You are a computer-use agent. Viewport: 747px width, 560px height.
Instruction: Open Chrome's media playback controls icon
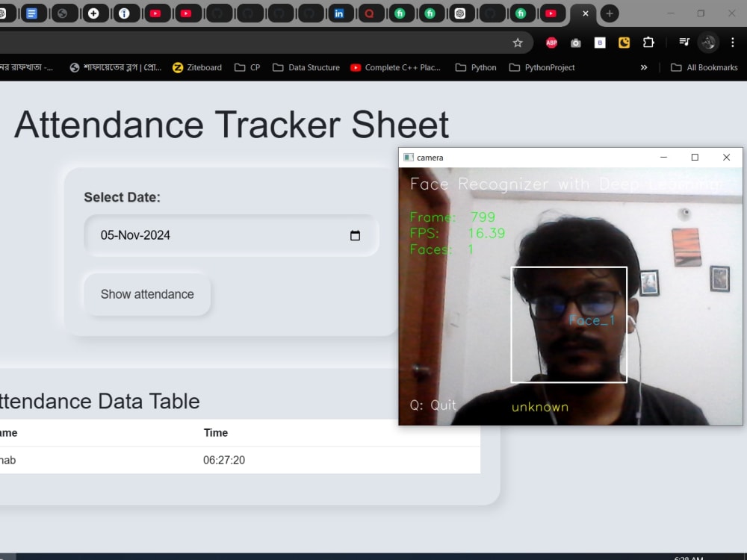683,43
